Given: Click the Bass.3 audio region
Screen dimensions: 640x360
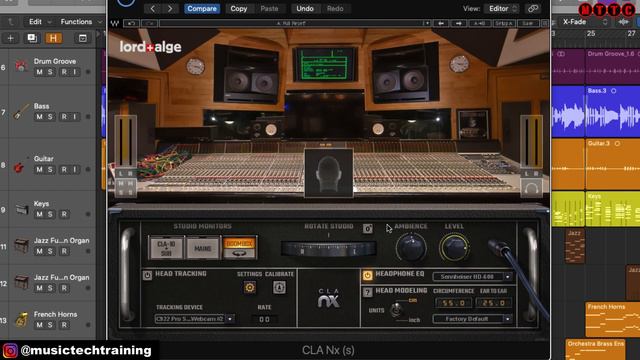Looking at the screenshot, I should click(613, 111).
